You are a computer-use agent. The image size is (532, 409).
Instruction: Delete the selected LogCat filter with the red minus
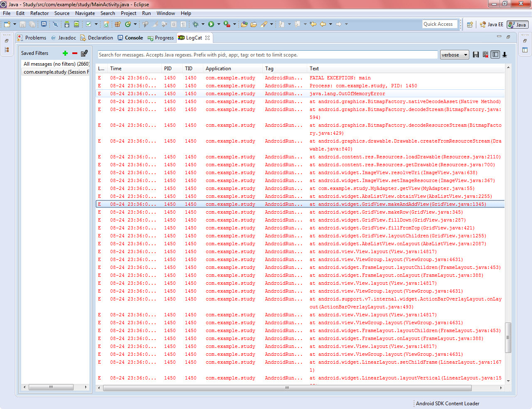tap(75, 53)
